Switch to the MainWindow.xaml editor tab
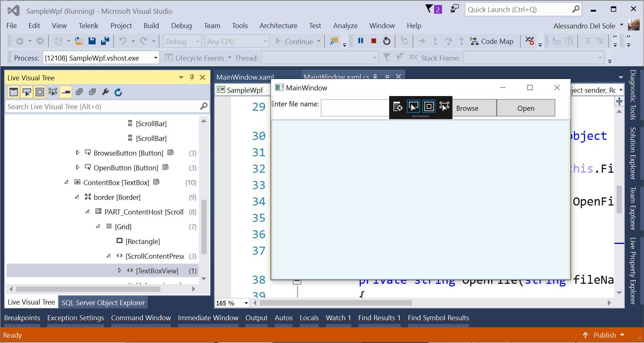This screenshot has width=644, height=343. click(245, 77)
